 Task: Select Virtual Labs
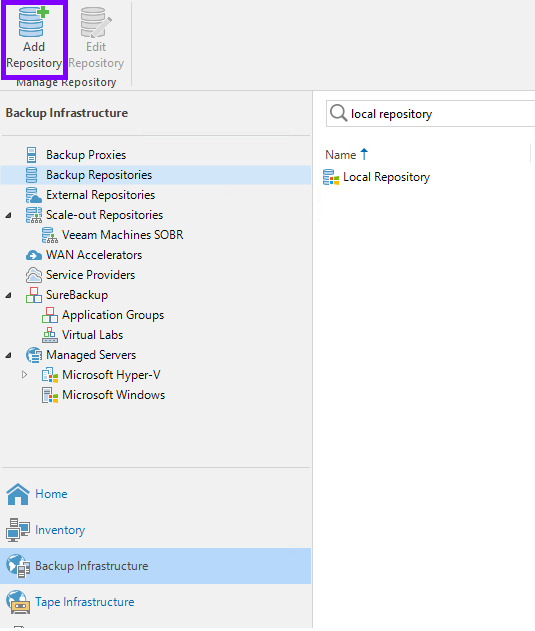(92, 335)
